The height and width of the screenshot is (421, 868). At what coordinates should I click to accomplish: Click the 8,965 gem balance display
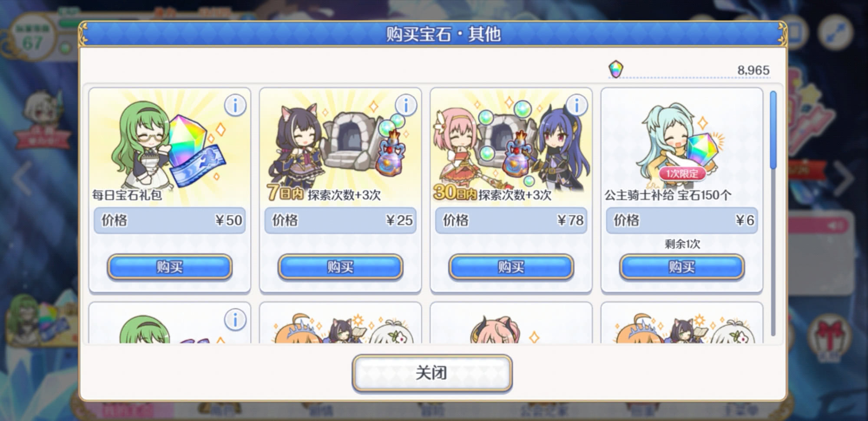coord(753,70)
